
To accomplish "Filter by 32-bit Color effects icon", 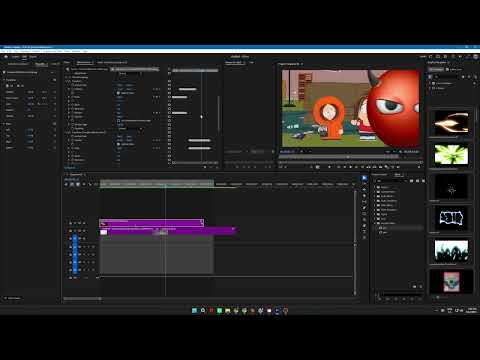I will point(418,181).
